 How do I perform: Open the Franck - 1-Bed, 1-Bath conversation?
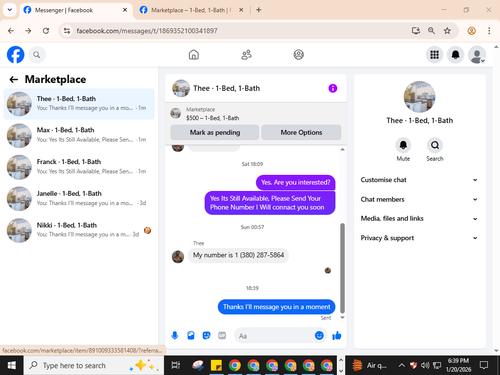pyautogui.click(x=79, y=167)
